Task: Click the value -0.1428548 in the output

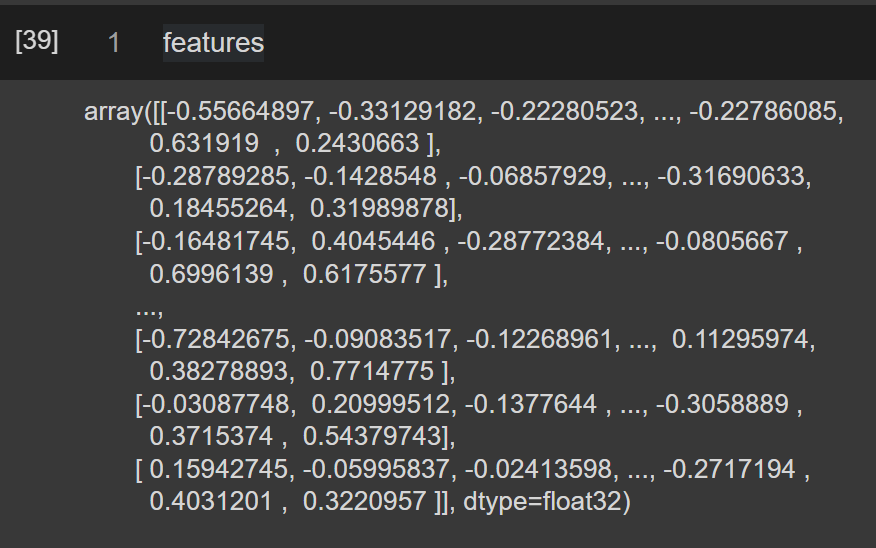Action: point(370,176)
